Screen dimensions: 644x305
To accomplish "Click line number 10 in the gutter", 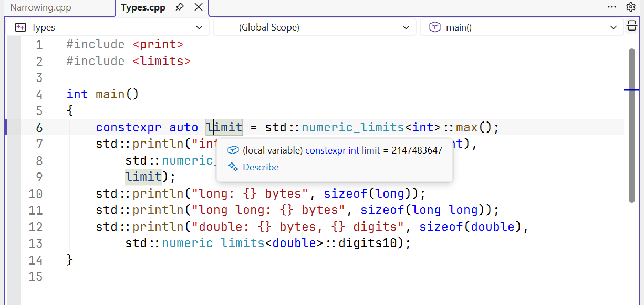I will pos(36,194).
